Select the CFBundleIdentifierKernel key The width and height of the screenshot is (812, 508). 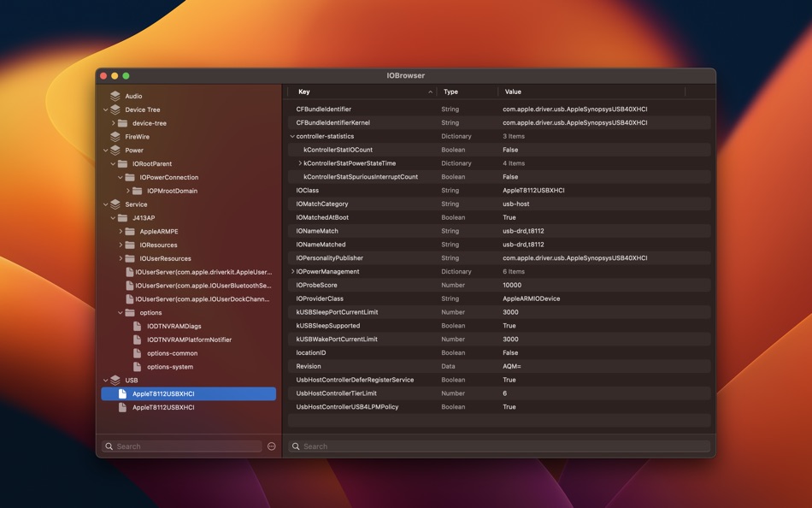(333, 123)
